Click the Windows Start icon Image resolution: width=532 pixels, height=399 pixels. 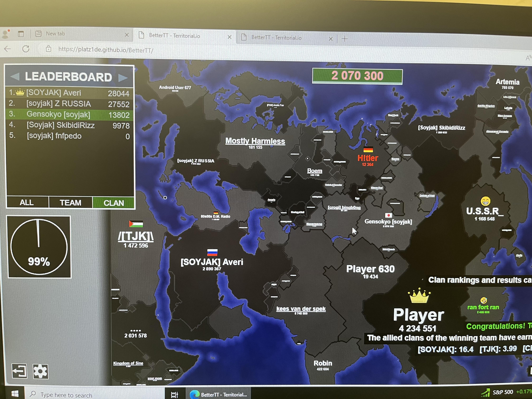pyautogui.click(x=15, y=394)
